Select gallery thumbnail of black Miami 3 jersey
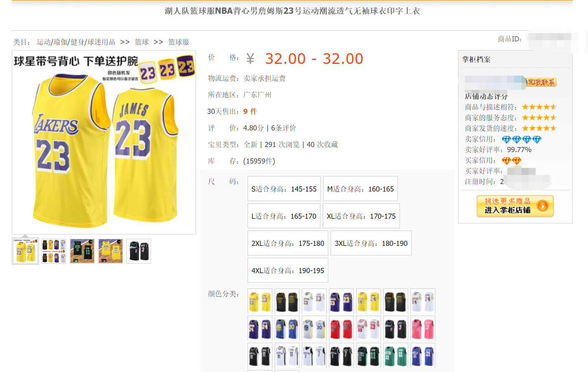Screen dimensions: 588x372 [x=139, y=251]
